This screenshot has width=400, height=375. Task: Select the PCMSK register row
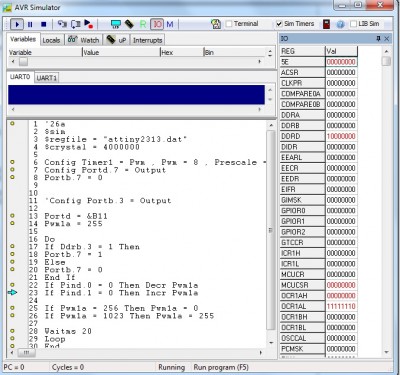(319, 349)
